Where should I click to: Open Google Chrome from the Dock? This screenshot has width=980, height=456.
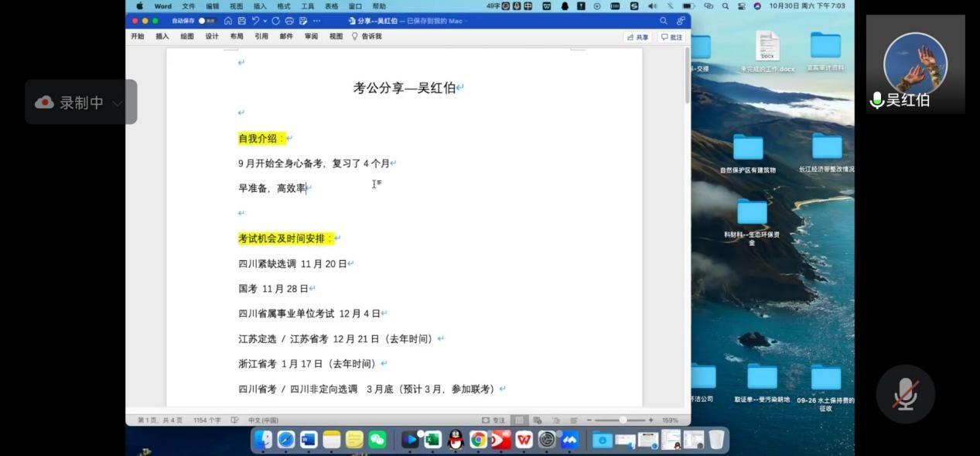478,440
